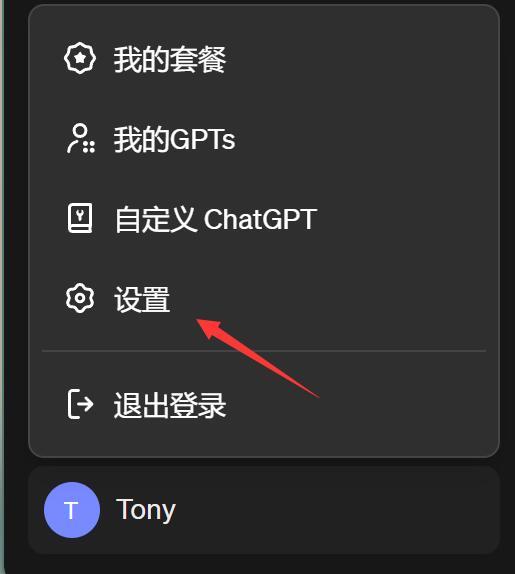Image resolution: width=515 pixels, height=574 pixels.
Task: Click empty space right of Tony's name
Action: click(x=329, y=510)
